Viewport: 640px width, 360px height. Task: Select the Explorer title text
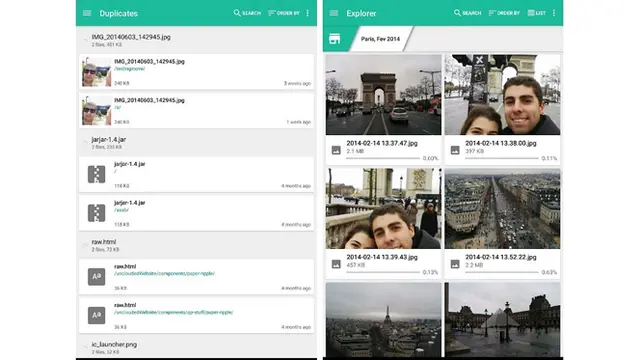(x=361, y=13)
